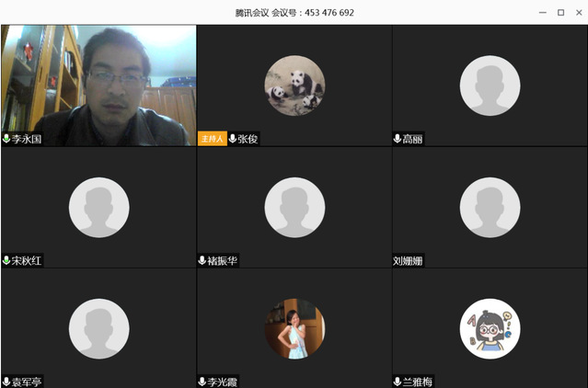Maximize the Tencent Meeting window

pyautogui.click(x=560, y=12)
